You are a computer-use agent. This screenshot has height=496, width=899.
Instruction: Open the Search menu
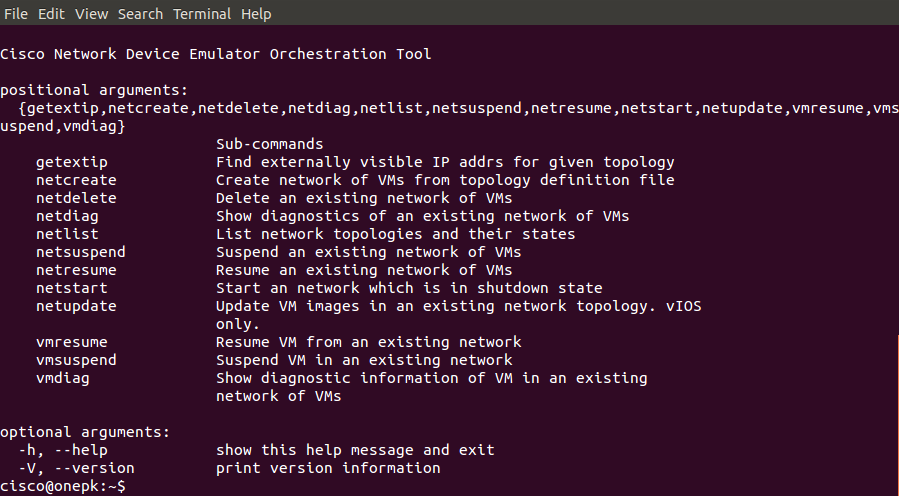140,14
